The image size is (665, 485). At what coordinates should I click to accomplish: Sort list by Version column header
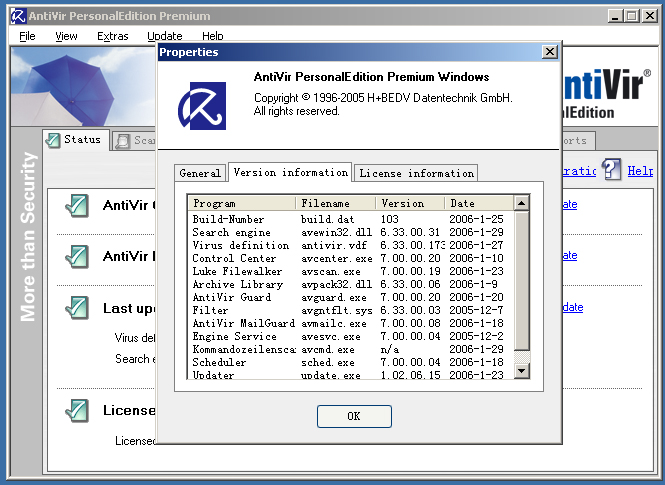[x=410, y=203]
